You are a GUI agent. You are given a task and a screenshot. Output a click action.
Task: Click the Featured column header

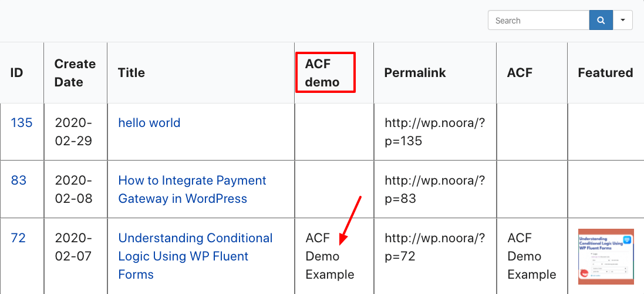(x=605, y=73)
